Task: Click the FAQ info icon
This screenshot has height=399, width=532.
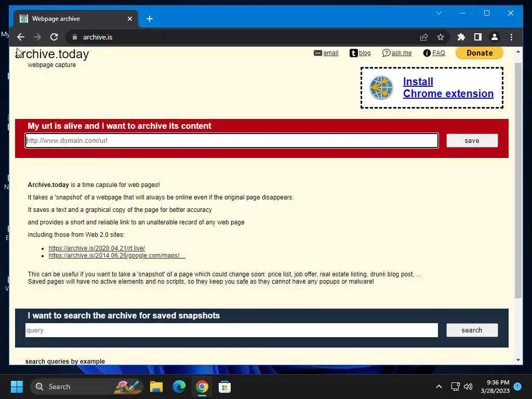Action: point(427,53)
